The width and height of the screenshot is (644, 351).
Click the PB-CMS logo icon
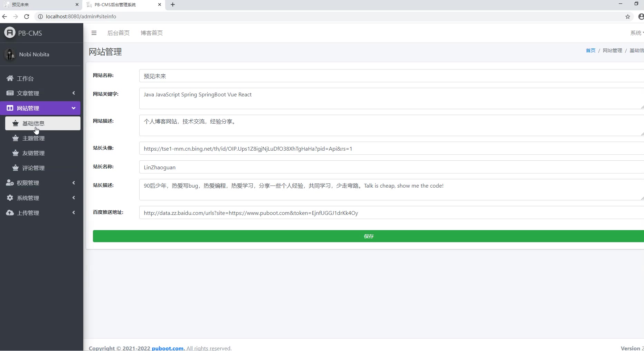10,33
